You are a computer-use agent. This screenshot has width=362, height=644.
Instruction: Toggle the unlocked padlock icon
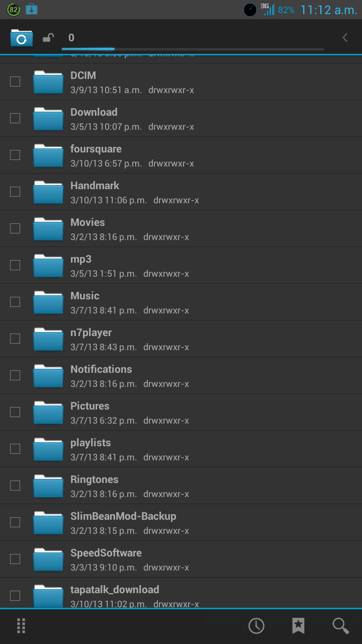(48, 38)
